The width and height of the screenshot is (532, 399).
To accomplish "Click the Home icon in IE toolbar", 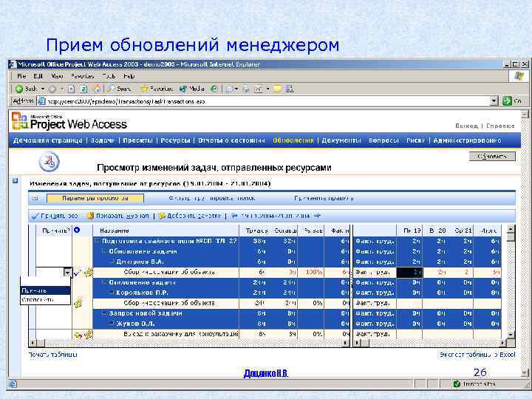I will coord(97,89).
